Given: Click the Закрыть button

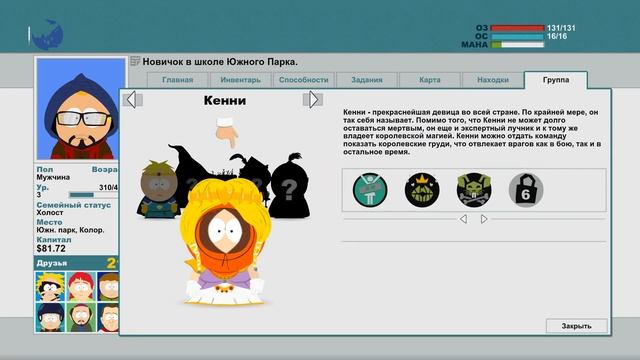Looking at the screenshot, I should pos(576,326).
